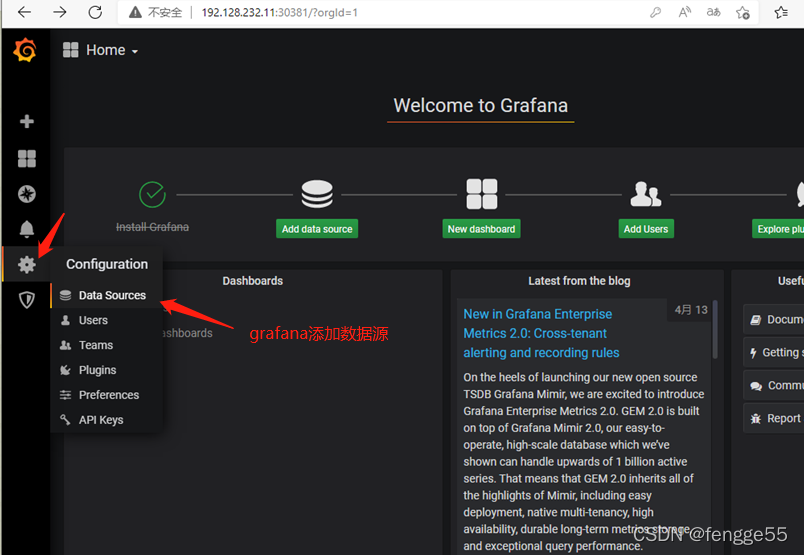Click the Explore plugins button
The image size is (804, 555).
coord(778,229)
